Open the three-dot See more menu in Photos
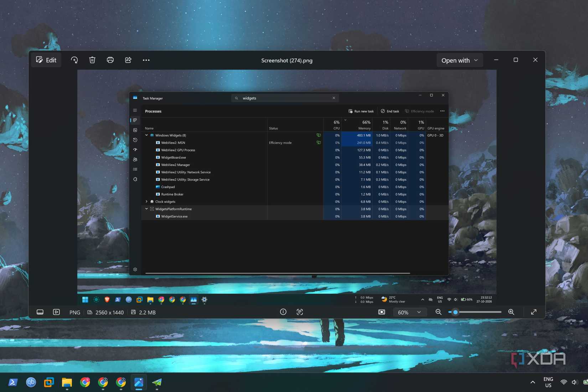Image resolution: width=588 pixels, height=392 pixels. tap(146, 60)
